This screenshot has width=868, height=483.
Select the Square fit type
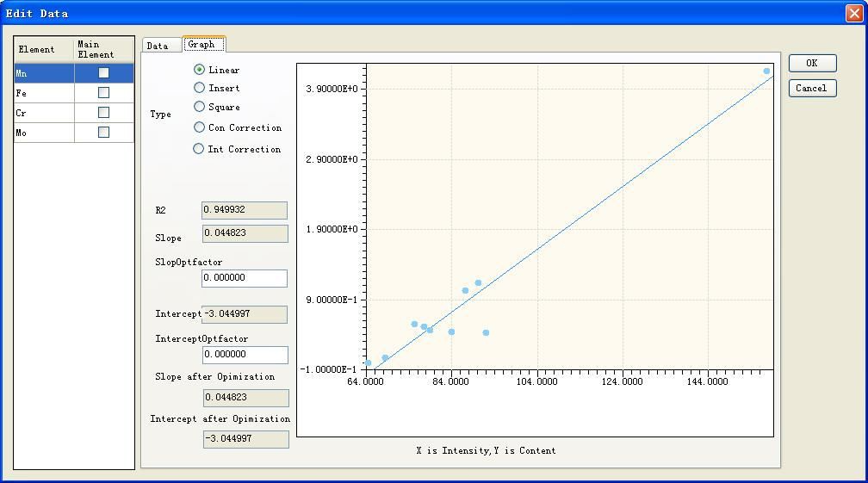[200, 107]
